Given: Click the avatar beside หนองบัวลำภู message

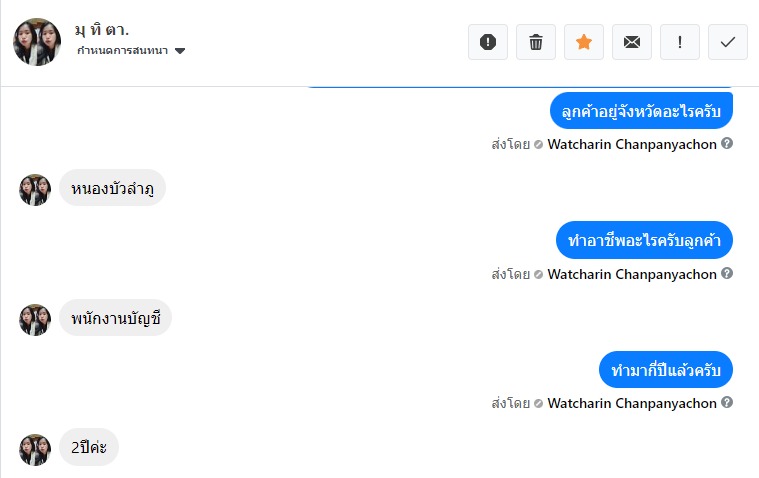Looking at the screenshot, I should click(35, 189).
